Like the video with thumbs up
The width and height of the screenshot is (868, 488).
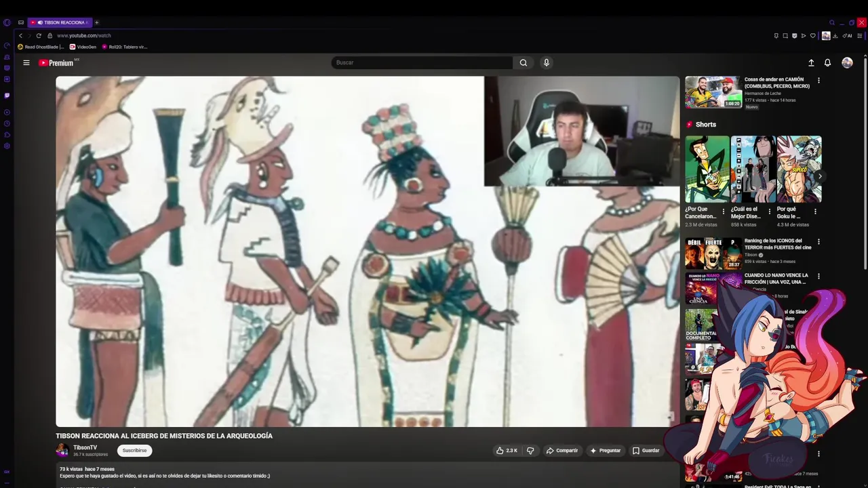point(507,450)
